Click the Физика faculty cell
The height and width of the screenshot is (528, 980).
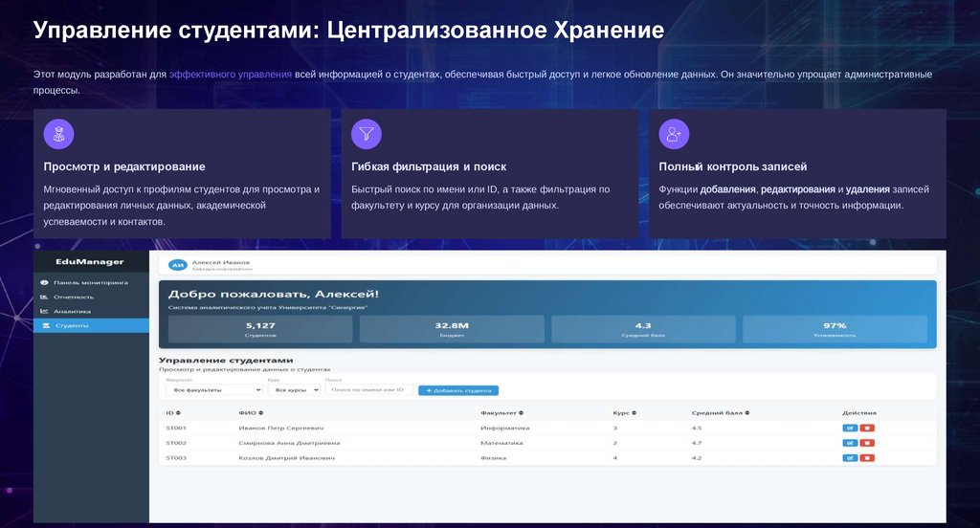[494, 458]
